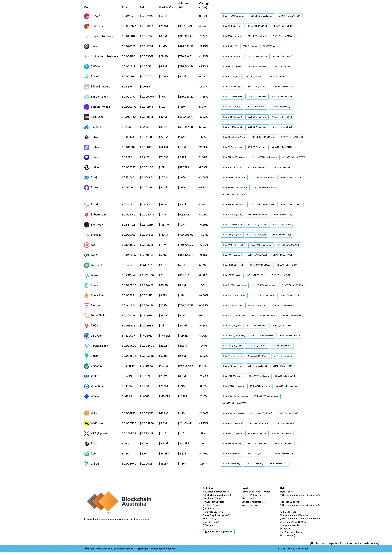Click the RChain coin icon

[x=86, y=16]
